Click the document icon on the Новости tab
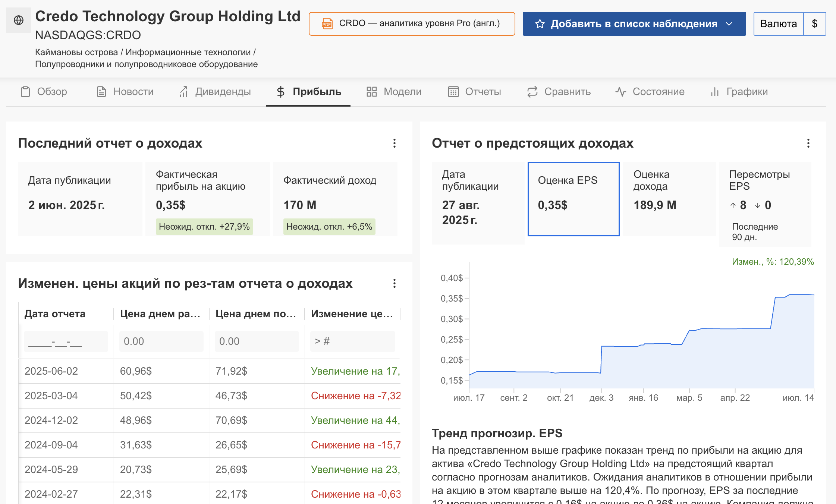 [x=101, y=92]
